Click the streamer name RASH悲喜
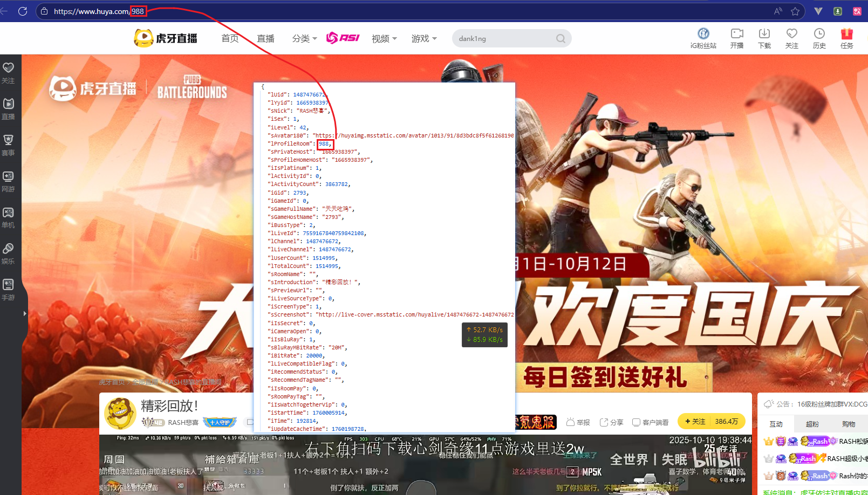 [x=183, y=422]
